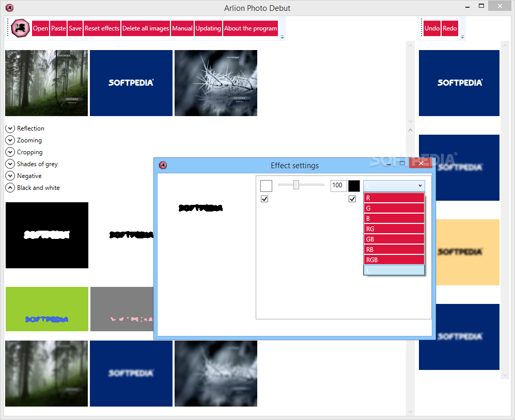Click down arrow of image list scrollbar
Image resolution: width=515 pixels, height=420 pixels.
tap(410, 121)
